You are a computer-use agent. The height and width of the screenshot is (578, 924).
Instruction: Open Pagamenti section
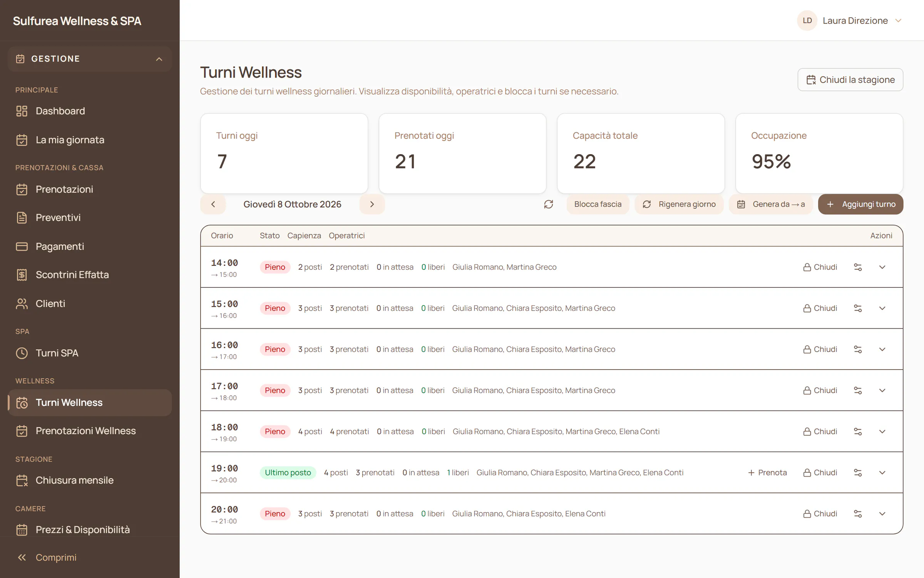(90, 247)
